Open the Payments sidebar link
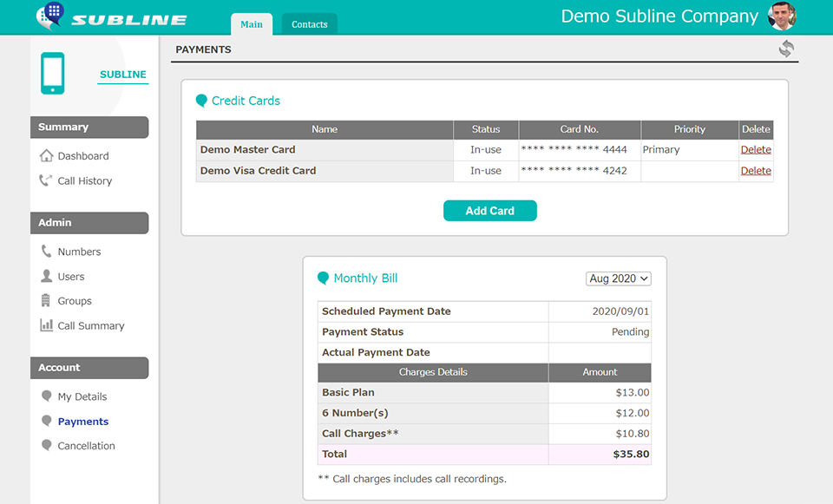Viewport: 833px width, 504px height. pos(82,422)
